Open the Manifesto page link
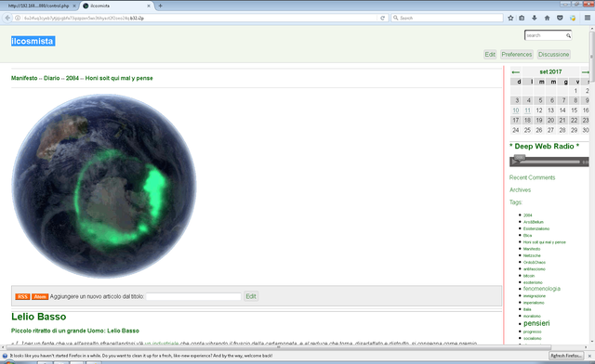The image size is (595, 364). [x=24, y=78]
